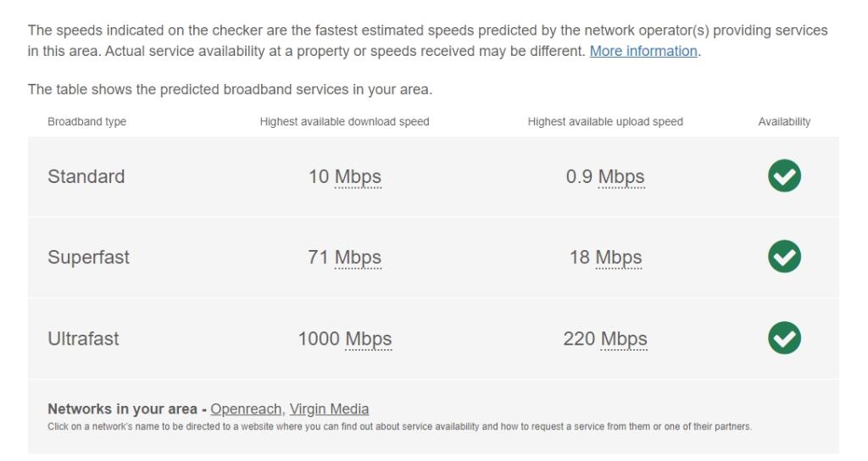Click the Networks in your area heading
Image resolution: width=868 pixels, height=461 pixels.
(x=123, y=408)
